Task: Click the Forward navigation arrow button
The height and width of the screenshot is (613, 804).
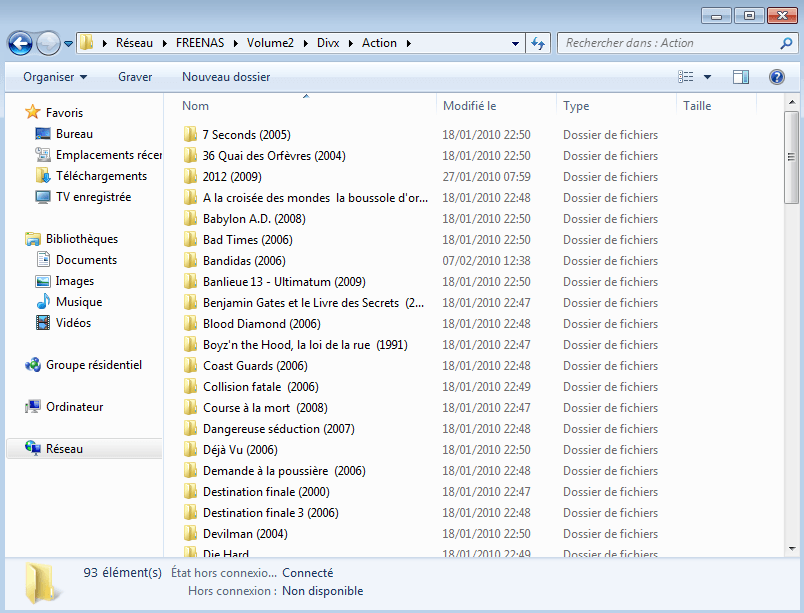Action: [x=48, y=44]
